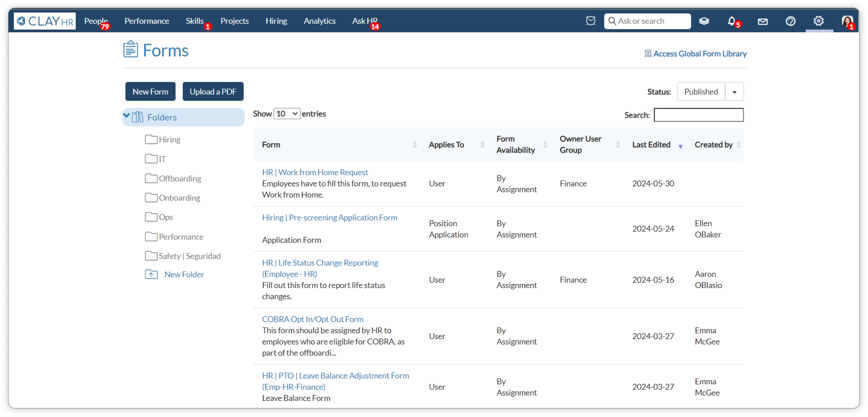
Task: Click the New Form button
Action: pyautogui.click(x=150, y=92)
